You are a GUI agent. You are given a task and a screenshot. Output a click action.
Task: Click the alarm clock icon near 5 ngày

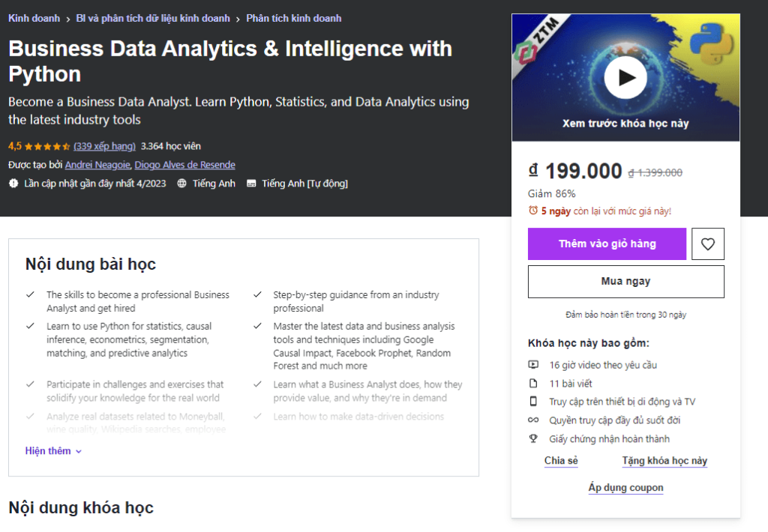[x=533, y=211]
